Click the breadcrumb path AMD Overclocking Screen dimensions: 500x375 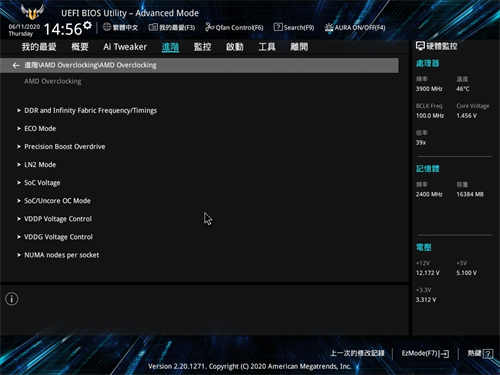90,65
